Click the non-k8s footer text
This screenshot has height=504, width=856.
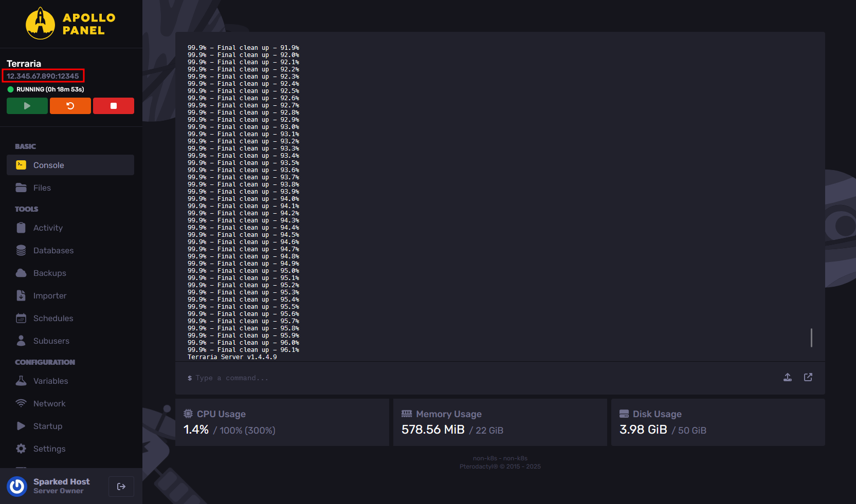(x=500, y=458)
